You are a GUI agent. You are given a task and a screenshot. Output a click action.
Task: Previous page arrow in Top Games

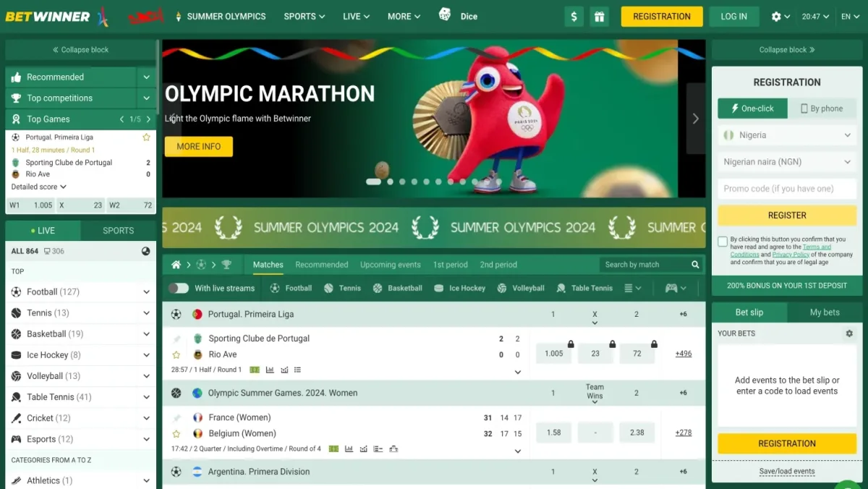pyautogui.click(x=122, y=119)
